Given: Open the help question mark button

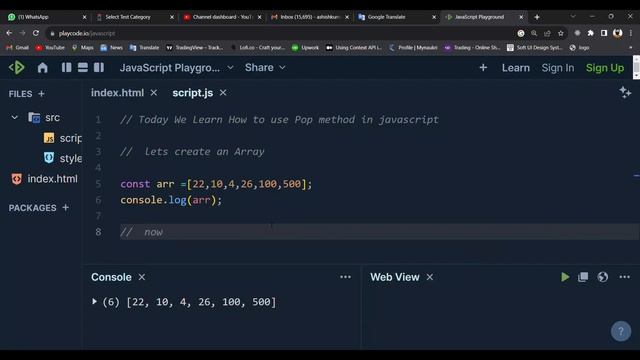Looking at the screenshot, I should tap(621, 331).
